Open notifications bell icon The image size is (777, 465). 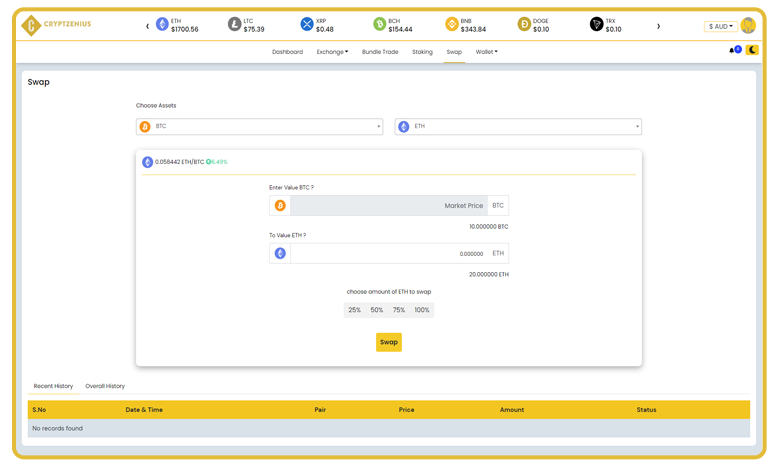pyautogui.click(x=732, y=51)
